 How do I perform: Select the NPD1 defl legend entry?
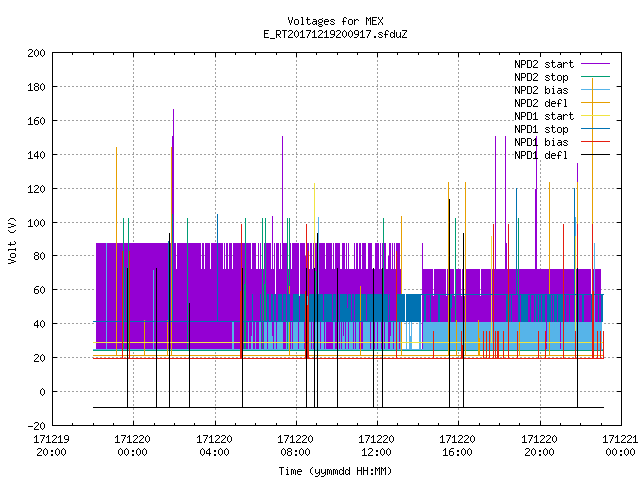tap(541, 155)
